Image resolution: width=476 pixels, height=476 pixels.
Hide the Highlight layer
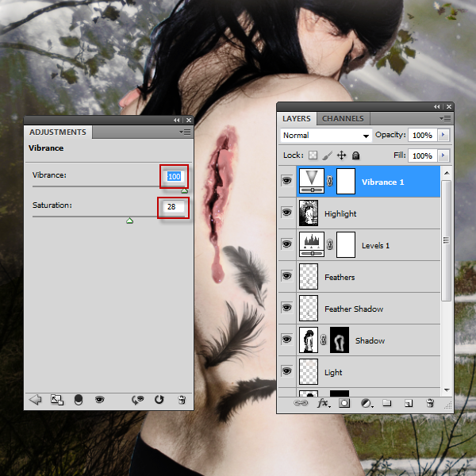point(287,213)
